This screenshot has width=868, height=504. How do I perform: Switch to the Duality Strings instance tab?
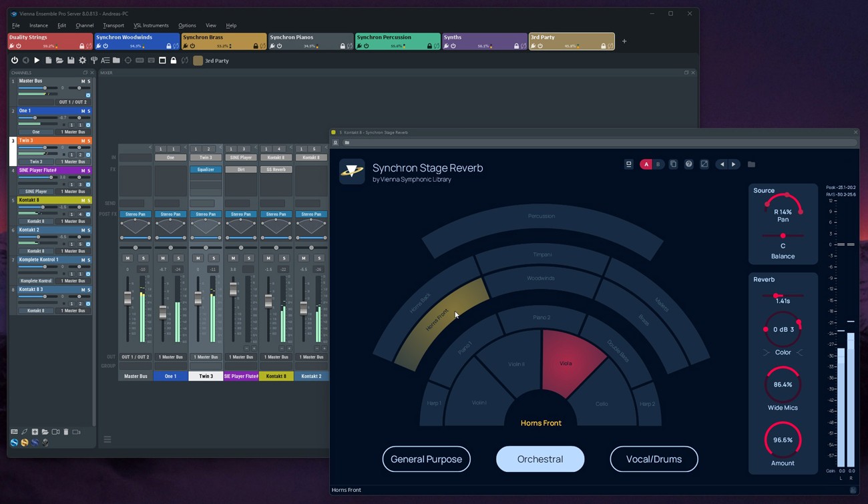pos(50,41)
